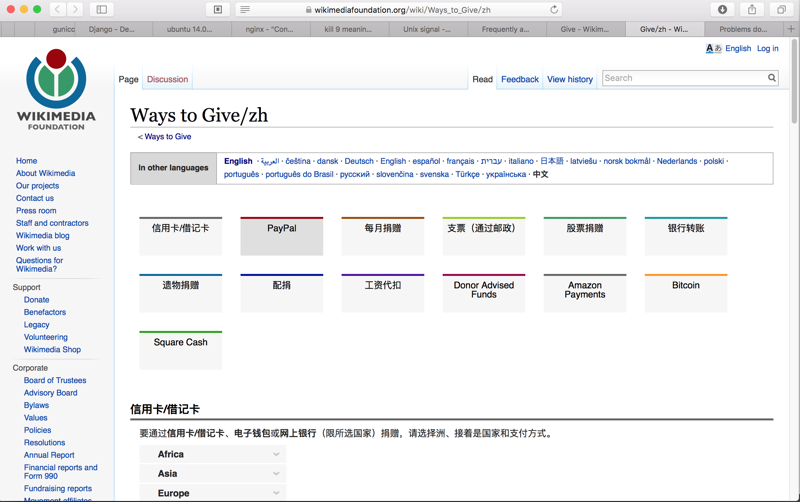Open the Share icon in toolbar

[x=752, y=9]
